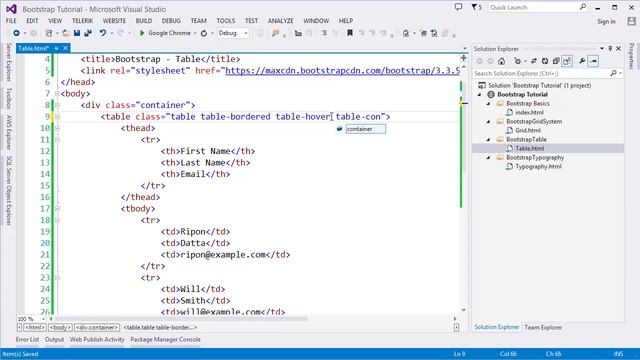Select the div.container breadcrumb

coord(97,327)
